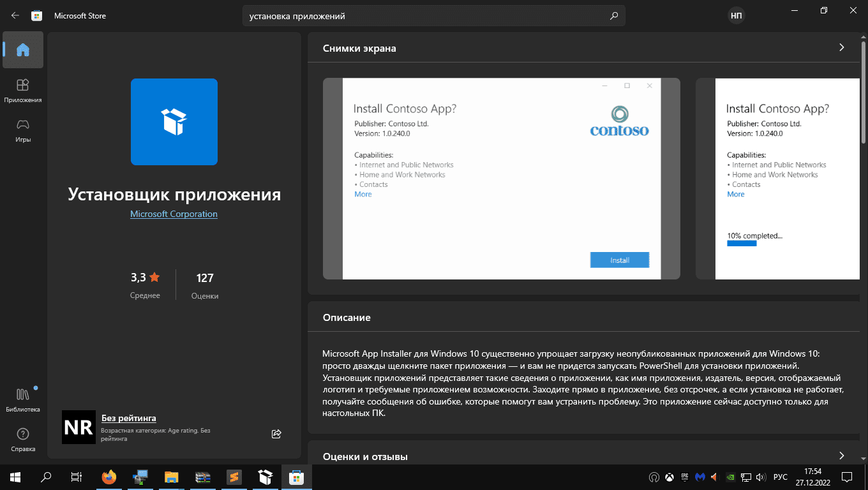Open the clock showing 17:54 27.12.2022
Screen dimensions: 868x490
(x=813, y=477)
